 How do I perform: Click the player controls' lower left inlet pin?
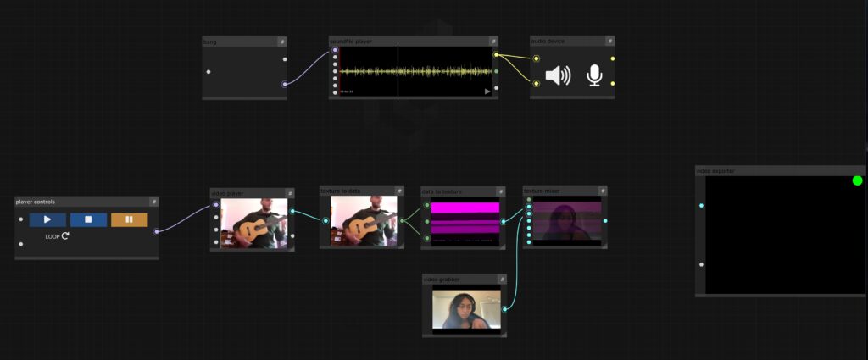click(x=21, y=244)
